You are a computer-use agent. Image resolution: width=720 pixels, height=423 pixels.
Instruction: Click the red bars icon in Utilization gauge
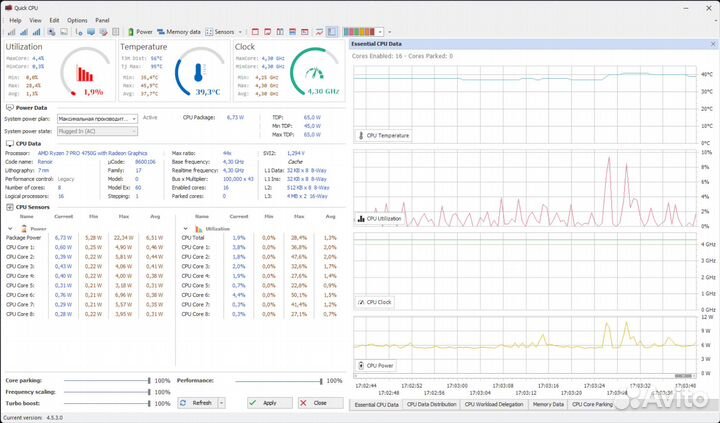pyautogui.click(x=85, y=73)
